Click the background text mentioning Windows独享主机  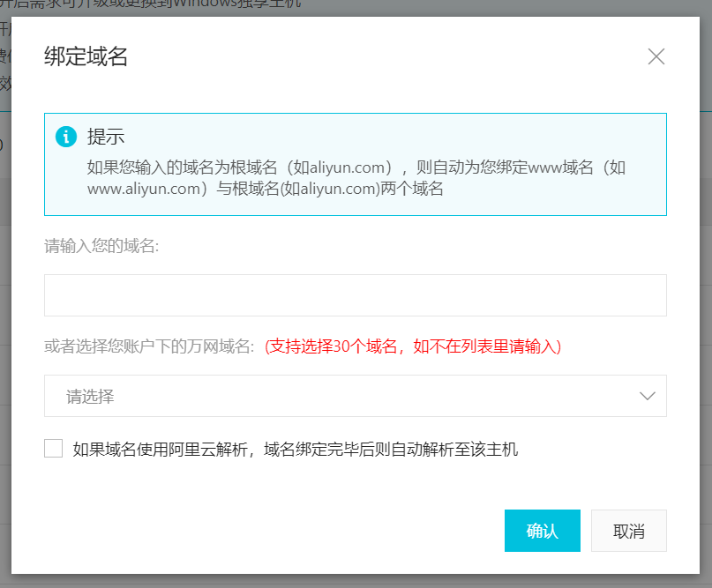176,5
